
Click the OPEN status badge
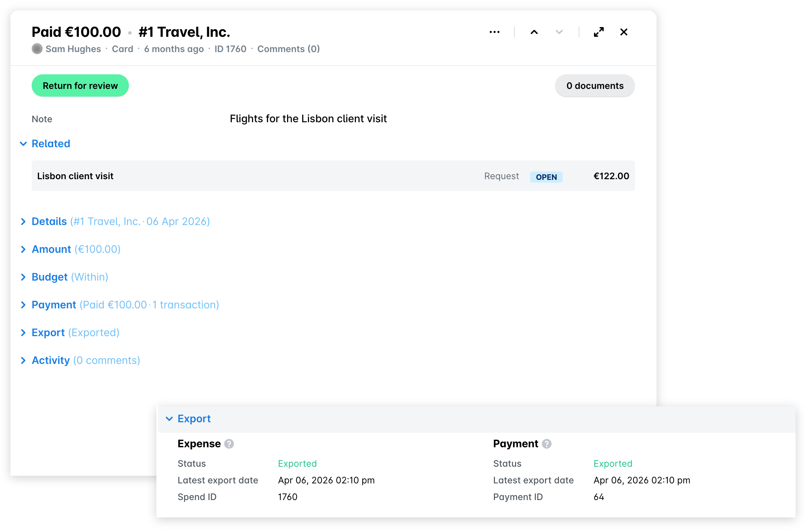[546, 177]
